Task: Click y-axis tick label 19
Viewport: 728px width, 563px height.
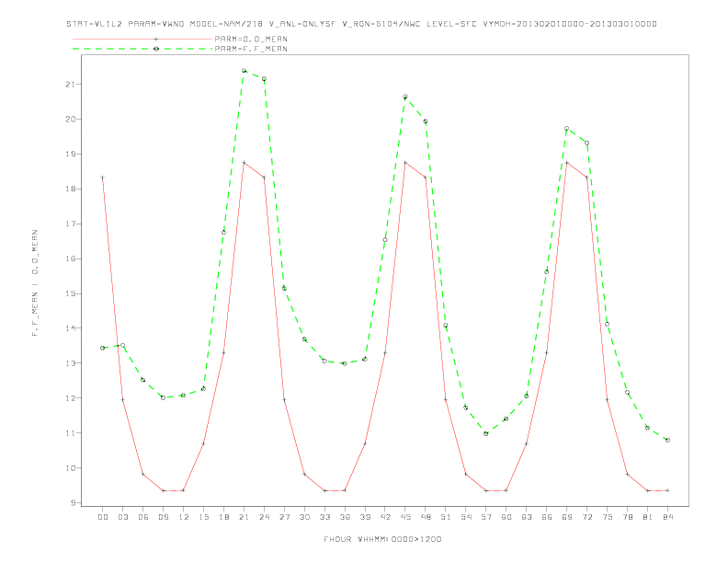Action: (70, 155)
